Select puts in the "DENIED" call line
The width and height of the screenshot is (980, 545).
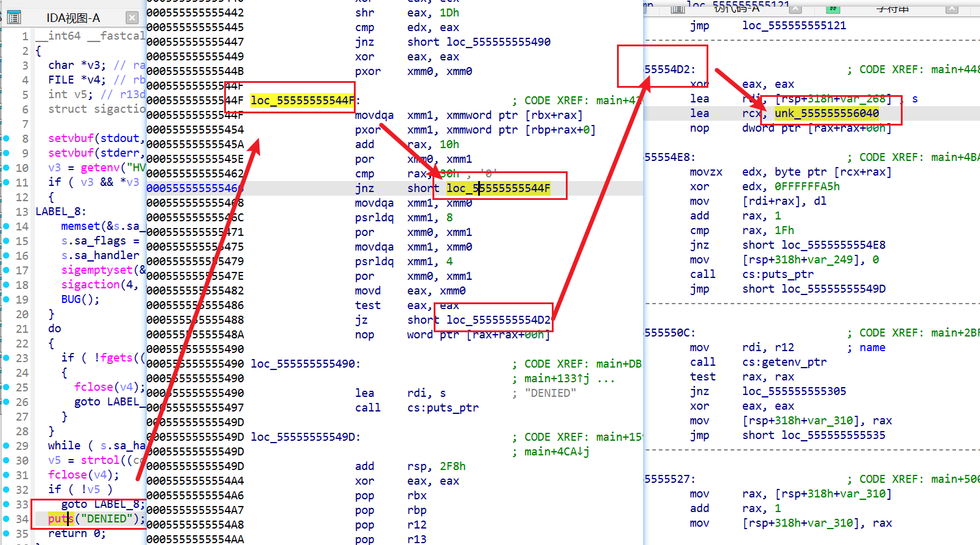(x=60, y=519)
